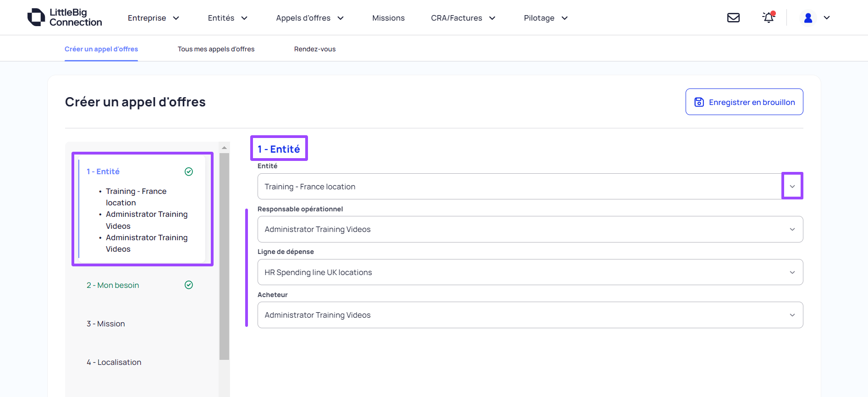
Task: Open the notifications bell icon
Action: coord(769,17)
